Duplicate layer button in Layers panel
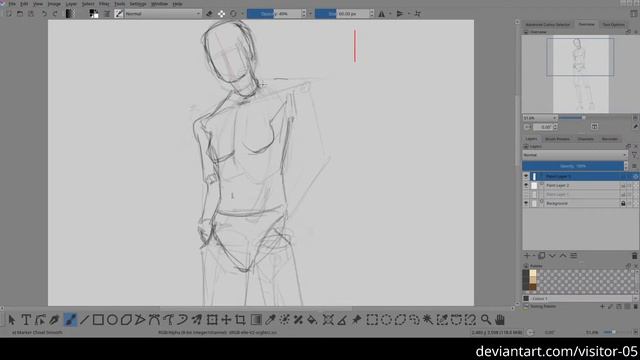 click(542, 256)
